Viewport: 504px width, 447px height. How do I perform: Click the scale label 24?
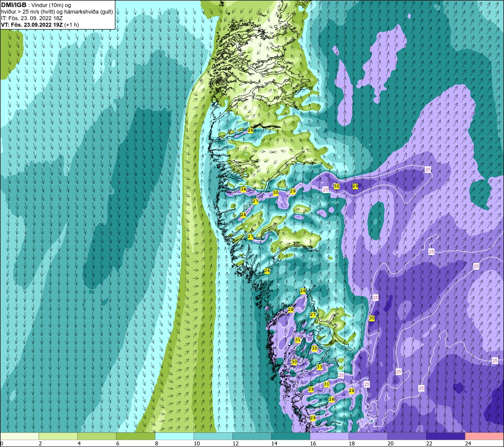coord(468,443)
